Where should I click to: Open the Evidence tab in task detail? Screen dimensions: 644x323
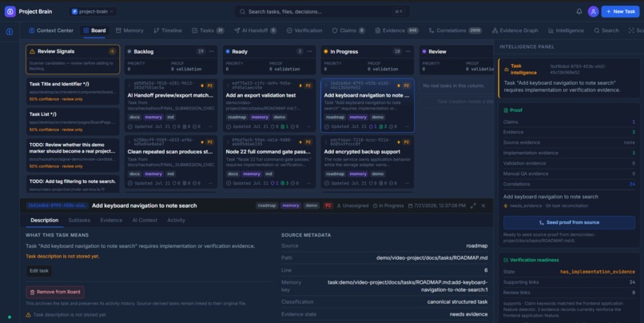(x=111, y=221)
